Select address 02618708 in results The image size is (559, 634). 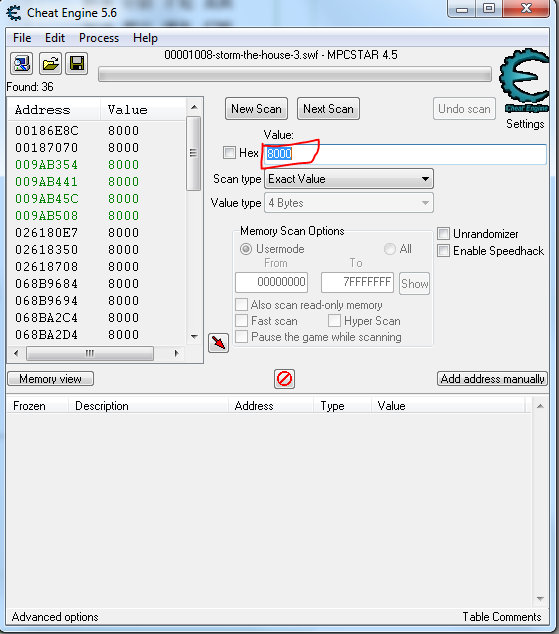click(46, 266)
